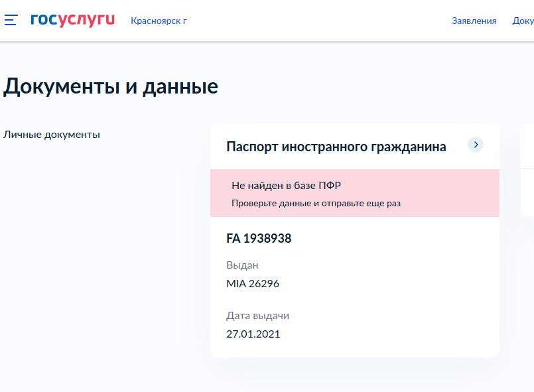Viewport: 534px width, 392px height.
Task: Go to Заявления section
Action: tap(474, 21)
